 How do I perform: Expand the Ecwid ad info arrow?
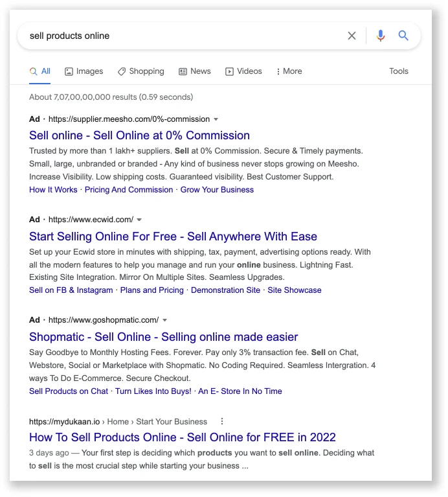(139, 220)
